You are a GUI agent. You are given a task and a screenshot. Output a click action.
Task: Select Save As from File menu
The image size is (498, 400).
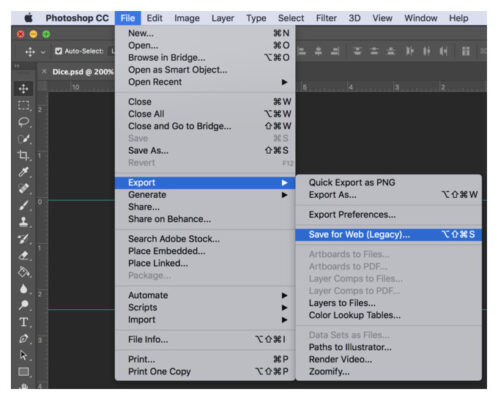click(x=205, y=151)
